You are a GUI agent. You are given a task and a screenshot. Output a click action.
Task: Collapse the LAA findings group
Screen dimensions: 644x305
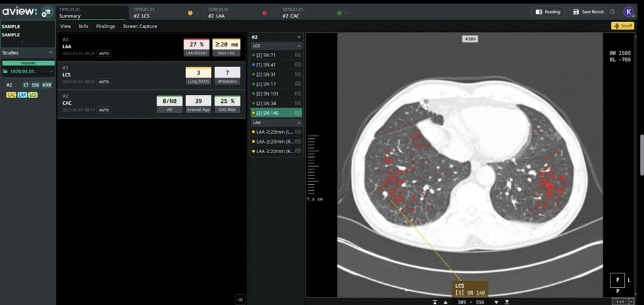click(298, 123)
